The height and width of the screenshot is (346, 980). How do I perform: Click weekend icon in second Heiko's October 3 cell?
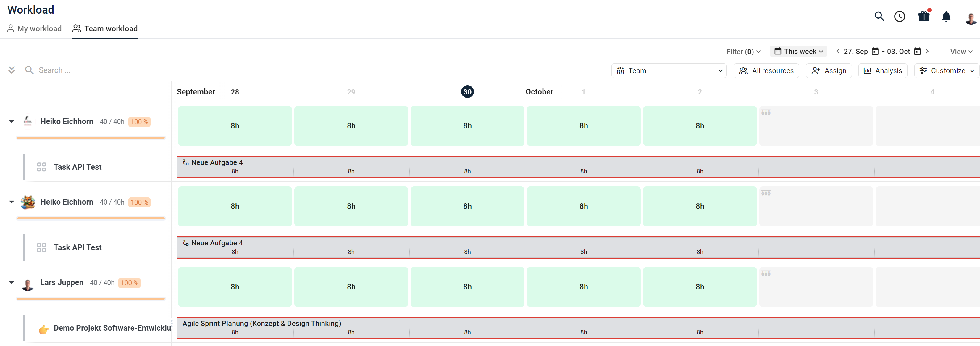point(766,193)
